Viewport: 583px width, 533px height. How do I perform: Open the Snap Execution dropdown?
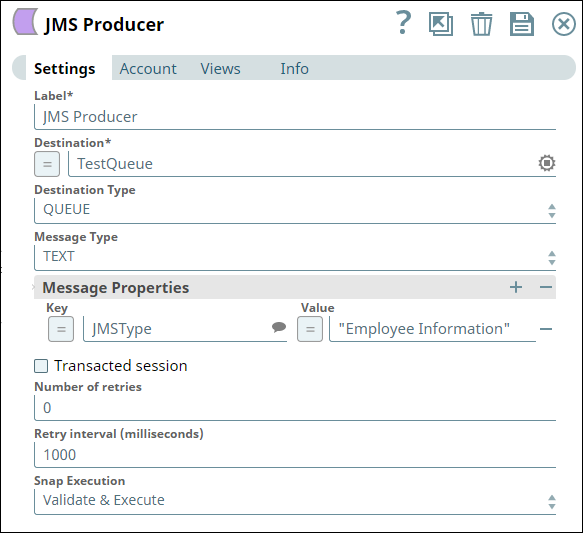tap(295, 501)
